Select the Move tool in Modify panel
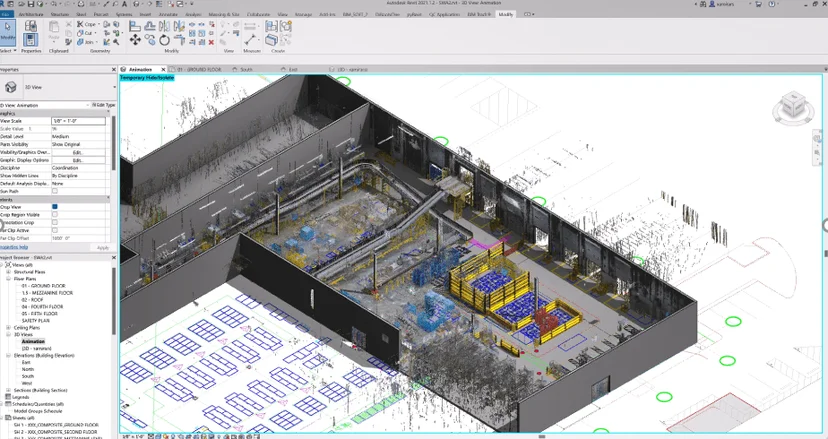 (x=135, y=40)
